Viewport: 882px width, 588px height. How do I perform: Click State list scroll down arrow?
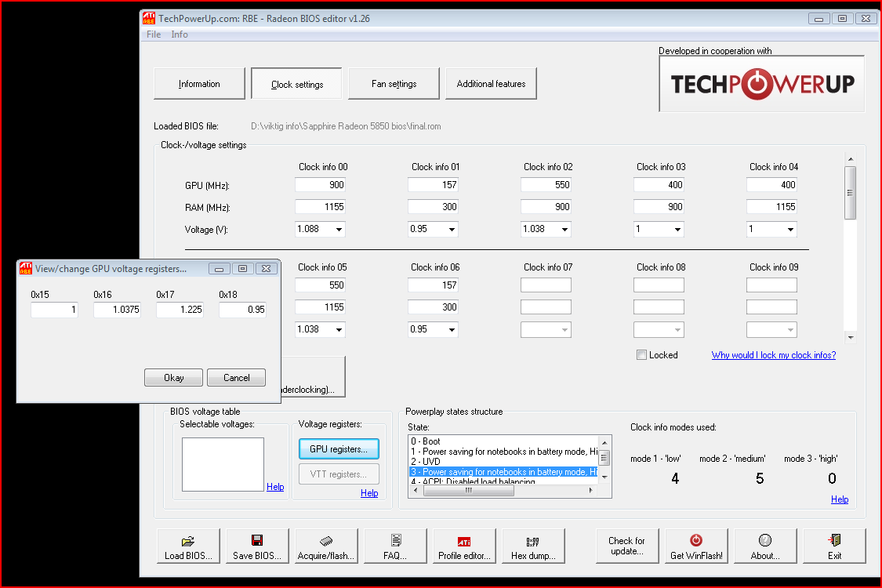coord(604,477)
